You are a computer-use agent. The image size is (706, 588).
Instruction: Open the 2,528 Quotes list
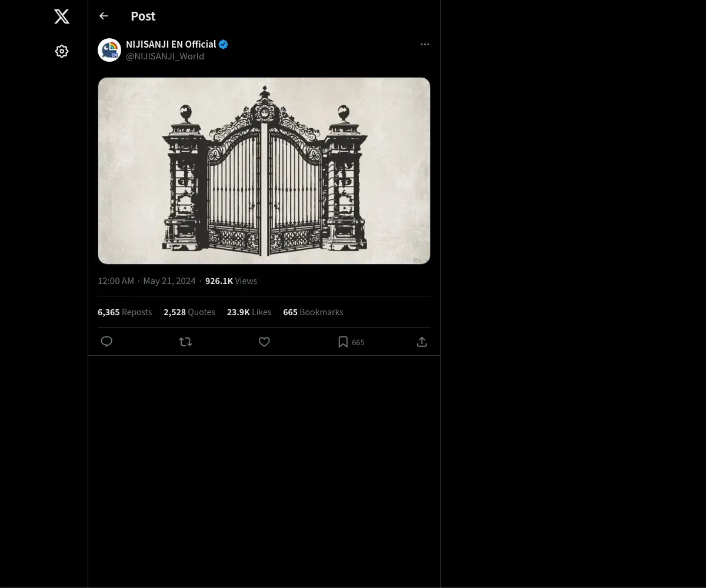pos(189,312)
